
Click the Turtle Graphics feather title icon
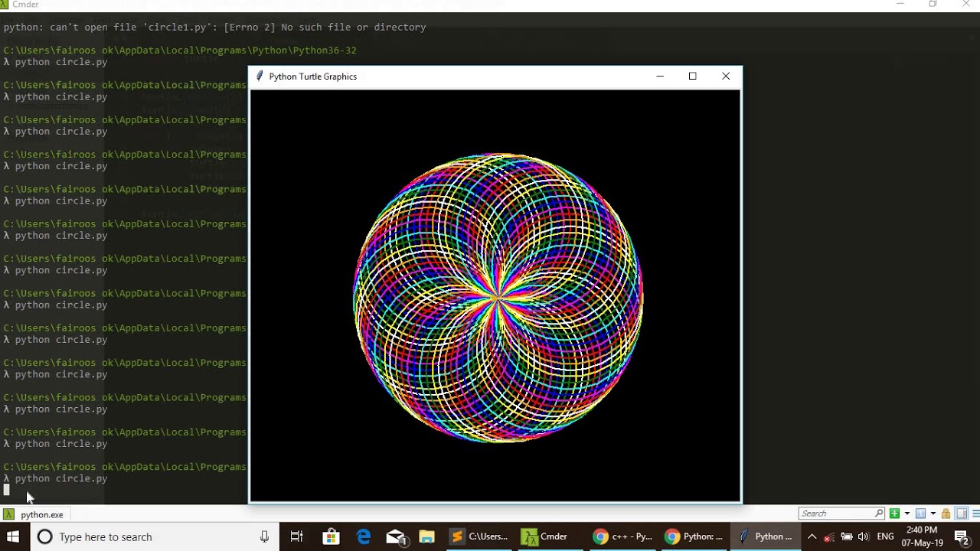click(x=260, y=76)
